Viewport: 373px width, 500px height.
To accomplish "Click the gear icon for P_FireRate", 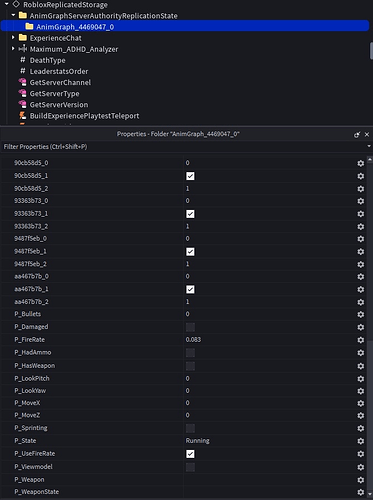I will 360,340.
